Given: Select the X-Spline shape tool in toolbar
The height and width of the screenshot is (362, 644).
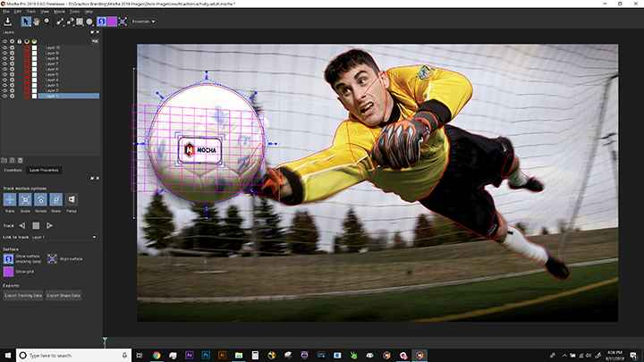Looking at the screenshot, I should pyautogui.click(x=57, y=21).
